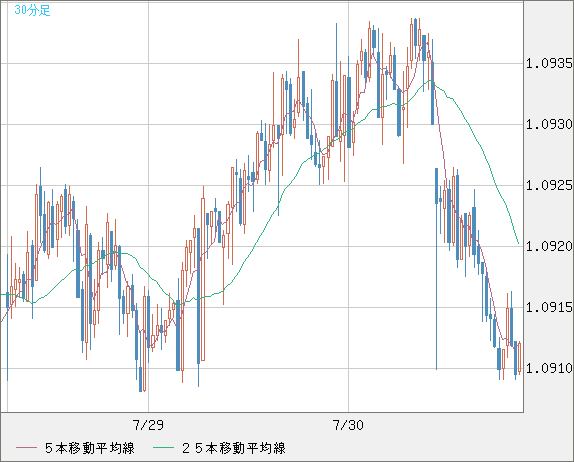Select the 1.0915 price axis label
574x462 pixels.
click(x=549, y=308)
